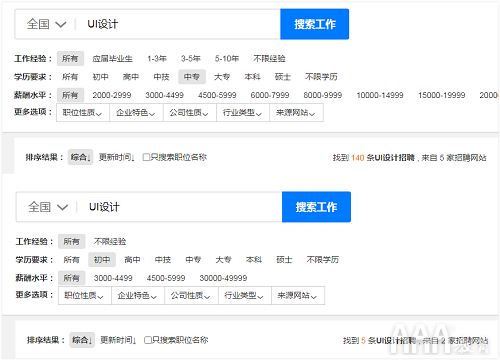Choose 本科 education in the lower panel
The width and height of the screenshot is (500, 360).
coord(254,260)
